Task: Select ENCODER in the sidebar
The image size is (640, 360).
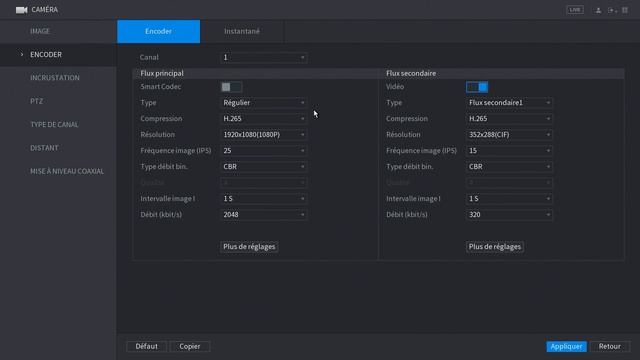Action: tap(58, 55)
